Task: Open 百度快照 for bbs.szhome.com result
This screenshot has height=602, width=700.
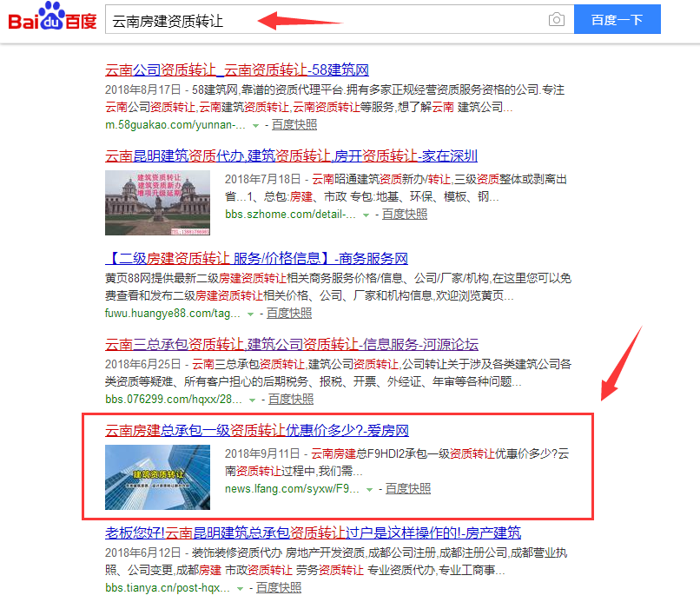Action: (405, 215)
